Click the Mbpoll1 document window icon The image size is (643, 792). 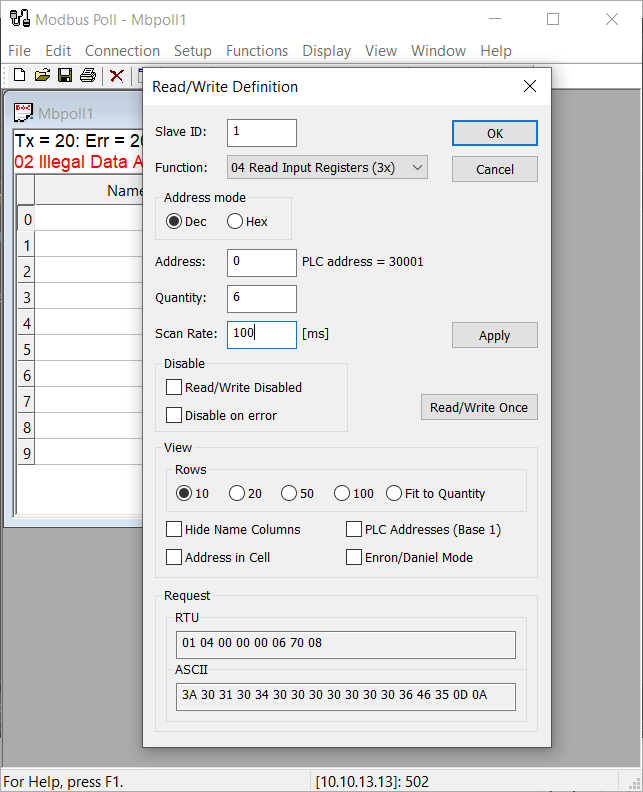[23, 113]
